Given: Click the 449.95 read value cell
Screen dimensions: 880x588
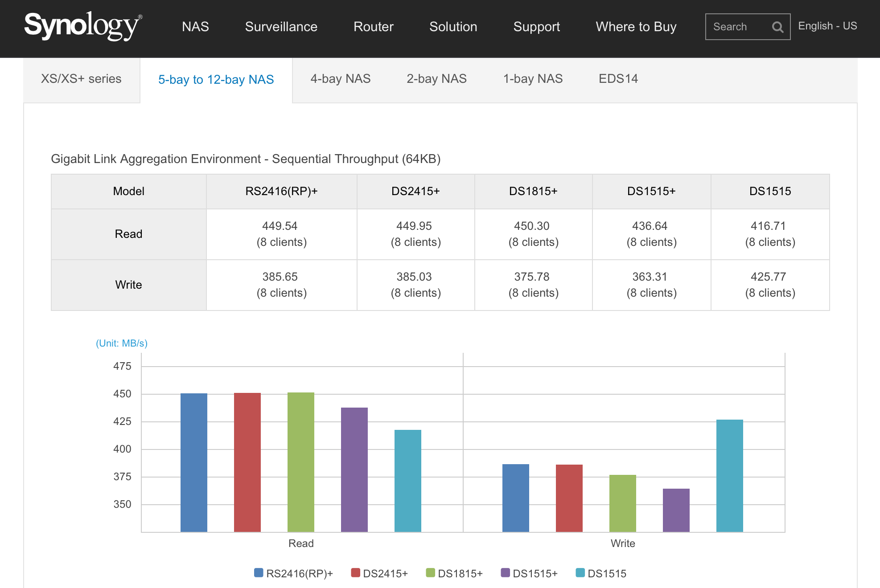Looking at the screenshot, I should pos(416,234).
